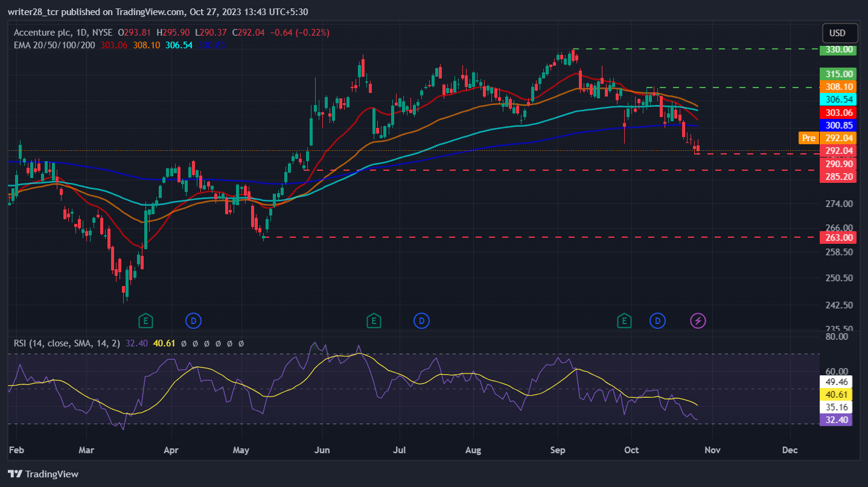Click the Mar label on the time axis

(x=86, y=450)
